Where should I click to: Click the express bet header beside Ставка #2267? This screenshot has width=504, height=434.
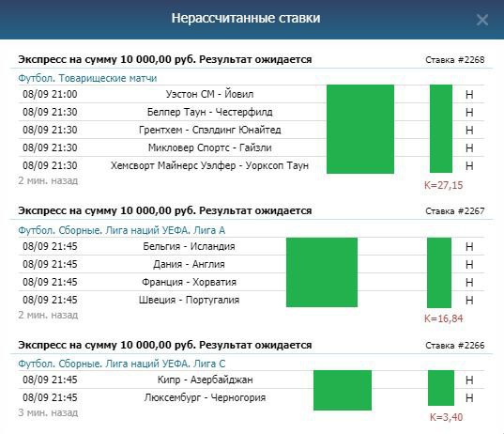pyautogui.click(x=165, y=210)
